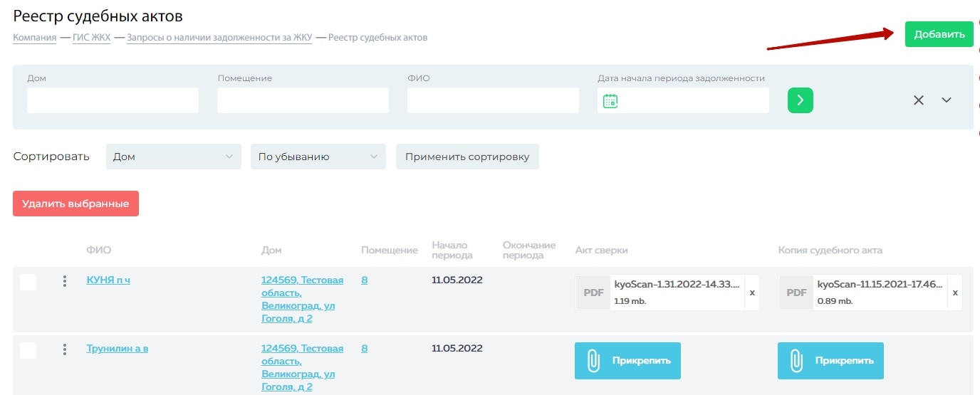Remove kyoScan-1.31.2022 file from Акт сверки
Image resolution: width=980 pixels, height=395 pixels.
752,293
